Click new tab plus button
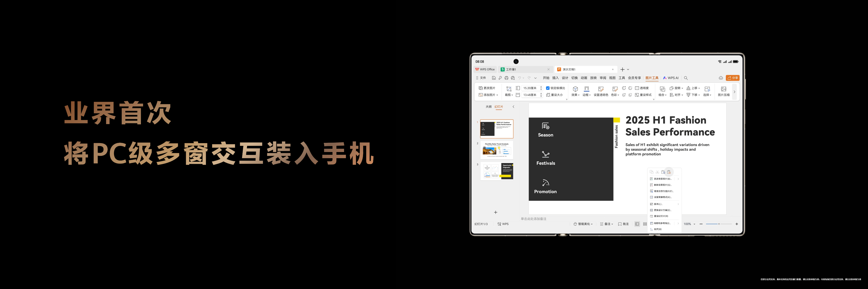 click(x=622, y=69)
